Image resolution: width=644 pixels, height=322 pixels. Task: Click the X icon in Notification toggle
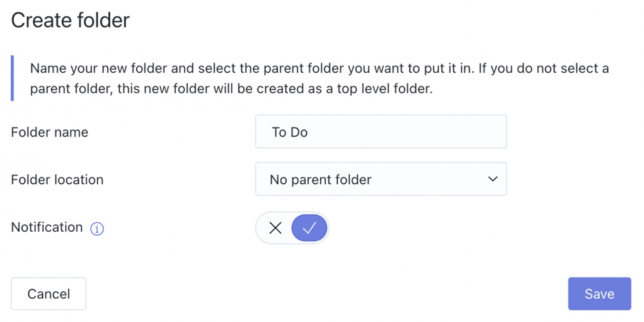click(275, 228)
